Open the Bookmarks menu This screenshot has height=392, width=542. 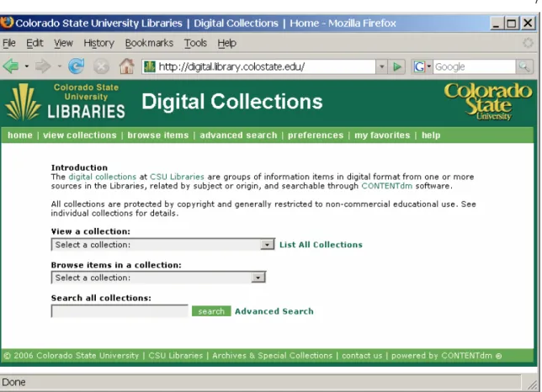[x=149, y=43]
